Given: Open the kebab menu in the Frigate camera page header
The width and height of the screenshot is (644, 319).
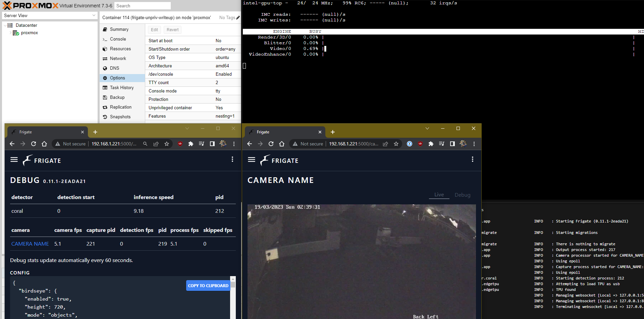Looking at the screenshot, I should (473, 159).
